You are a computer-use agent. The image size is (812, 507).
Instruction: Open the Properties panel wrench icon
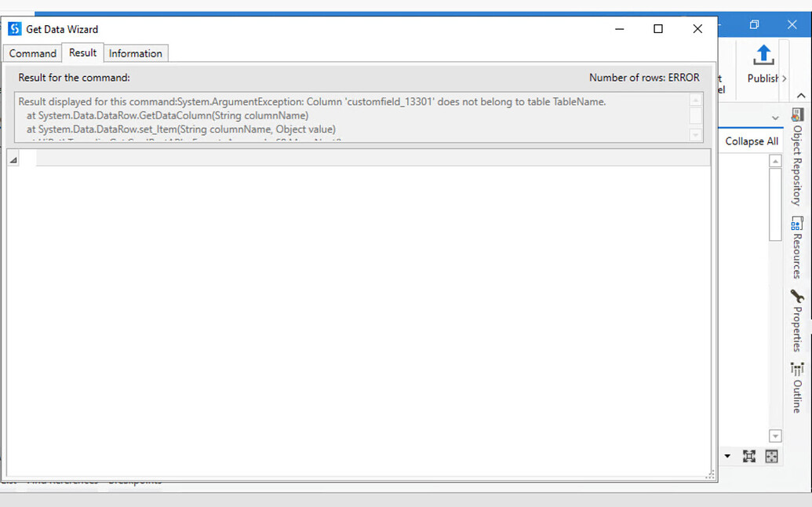tap(797, 295)
